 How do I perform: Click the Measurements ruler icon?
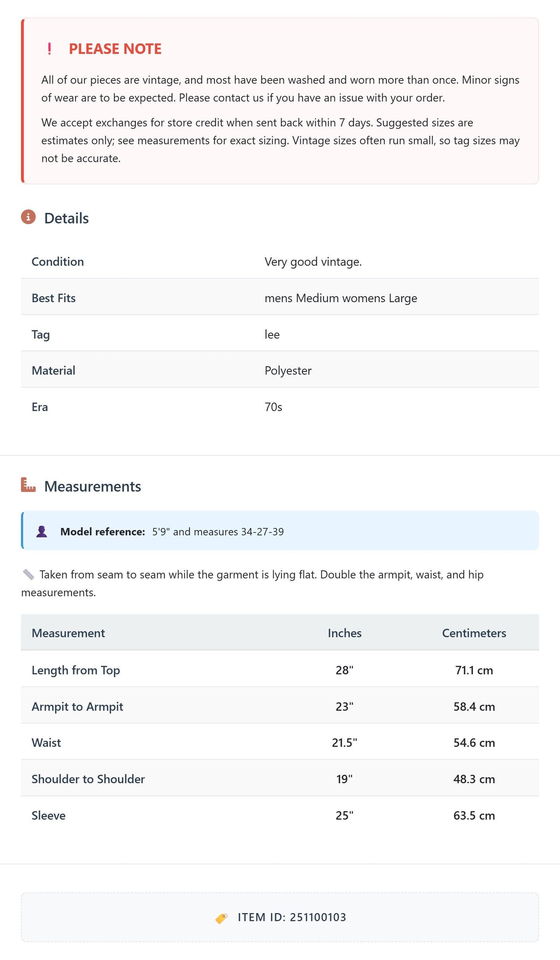[28, 485]
